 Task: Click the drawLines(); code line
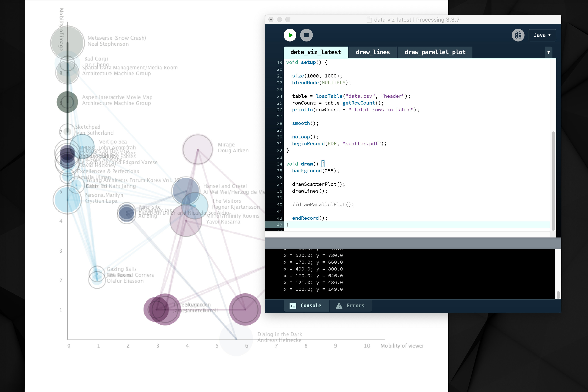tap(309, 191)
